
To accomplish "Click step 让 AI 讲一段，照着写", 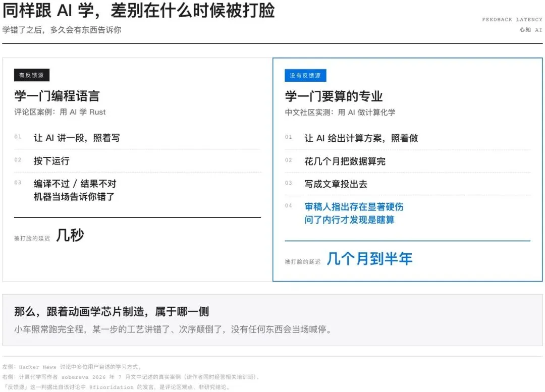I will pos(77,138).
